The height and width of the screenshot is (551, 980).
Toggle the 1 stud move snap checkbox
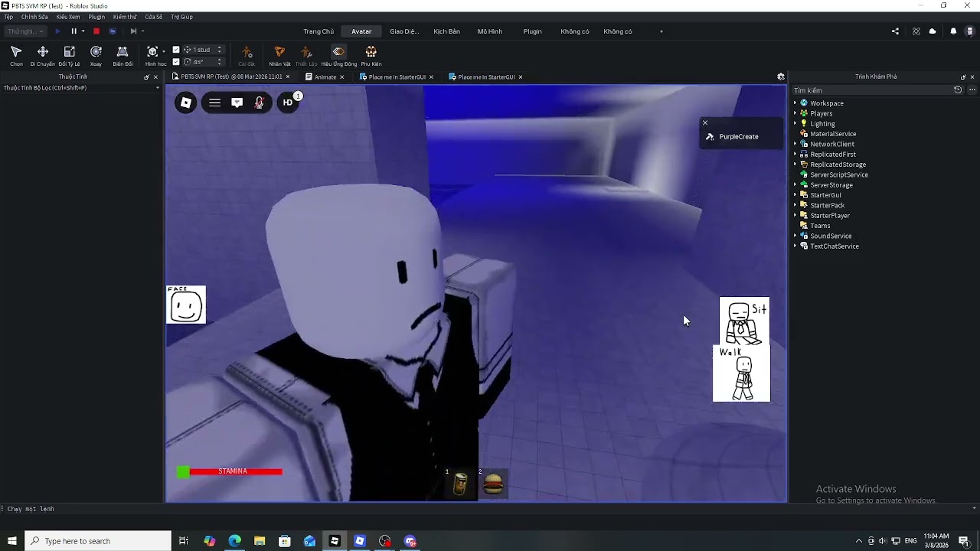click(176, 50)
